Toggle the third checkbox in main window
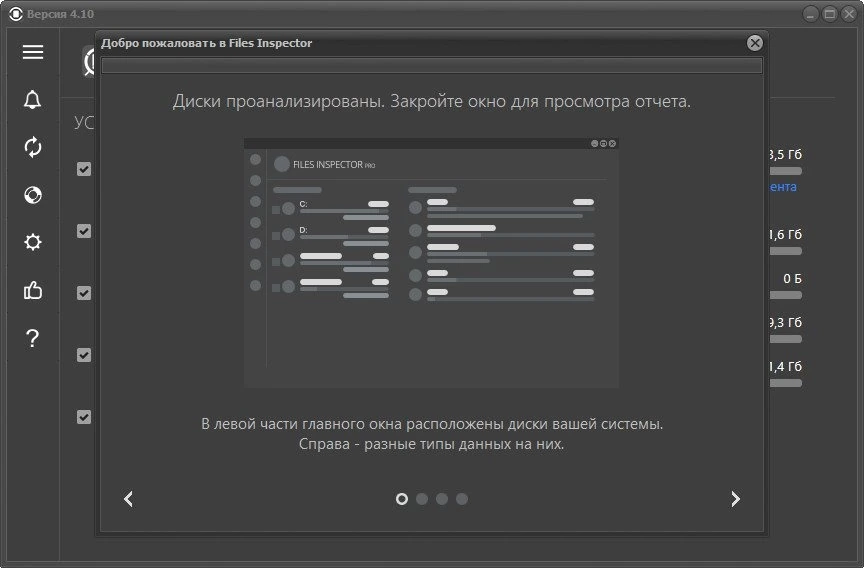Image resolution: width=864 pixels, height=568 pixels. click(84, 293)
